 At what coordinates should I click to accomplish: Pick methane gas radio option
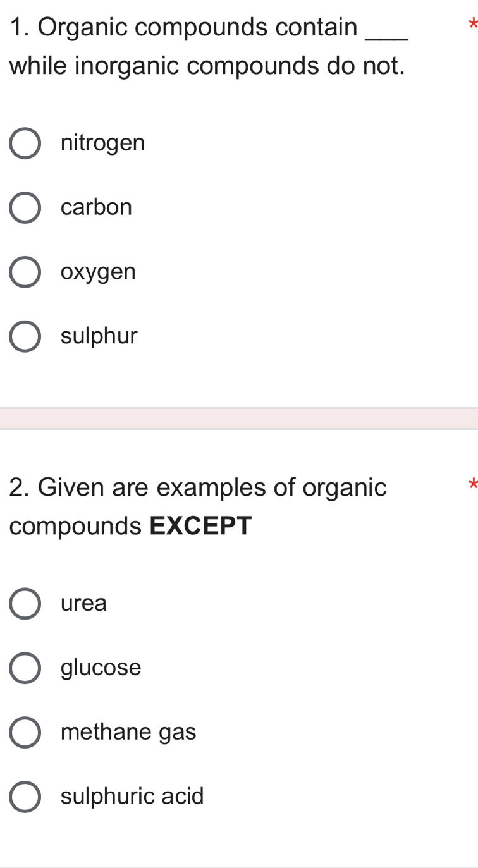click(25, 732)
